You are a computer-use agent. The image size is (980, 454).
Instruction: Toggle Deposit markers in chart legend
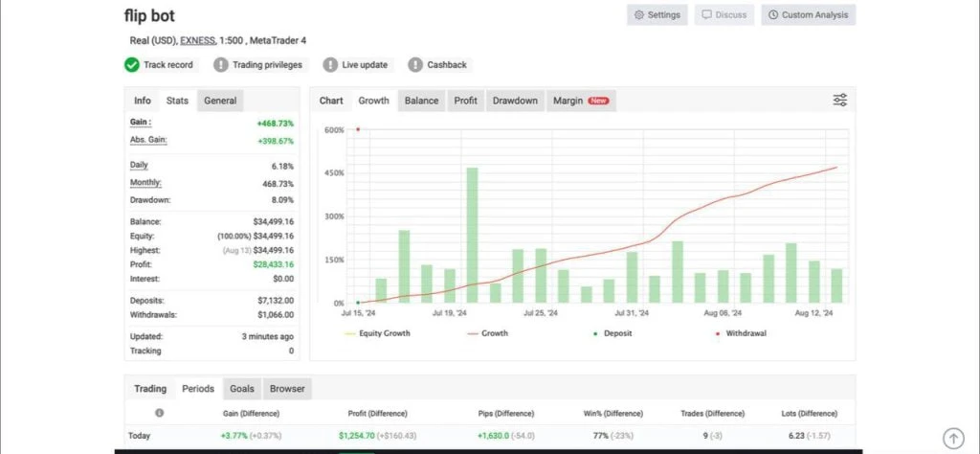coord(614,333)
